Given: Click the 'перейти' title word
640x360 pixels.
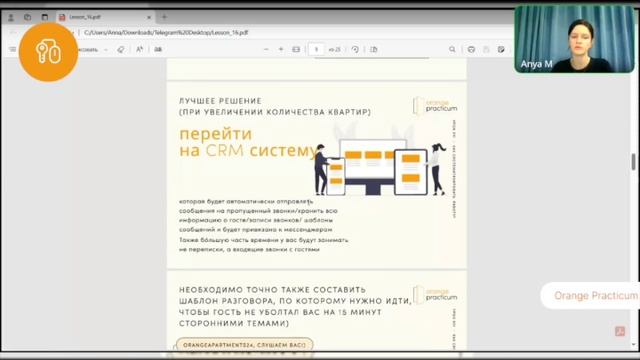Looking at the screenshot, I should pyautogui.click(x=216, y=134).
